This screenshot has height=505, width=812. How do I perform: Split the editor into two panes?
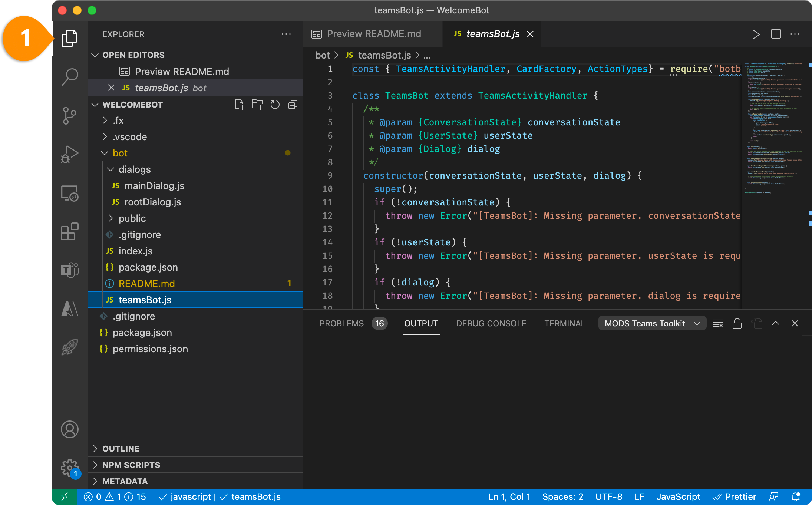(776, 34)
